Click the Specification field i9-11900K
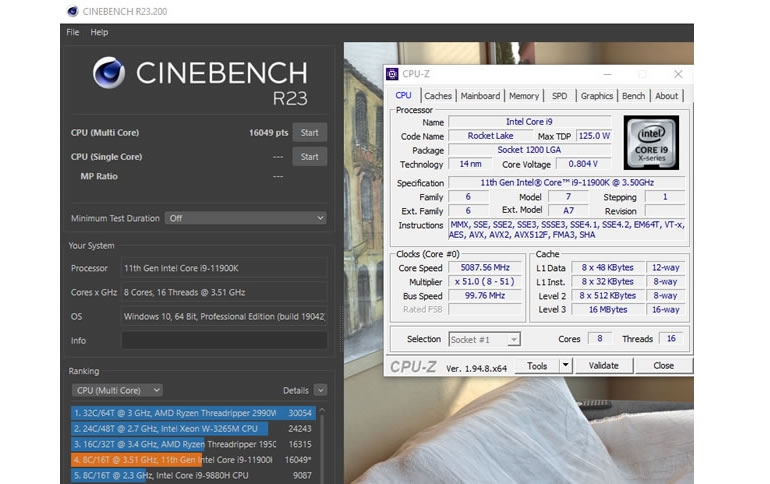Viewport: 770px width, 484px height. coord(567,183)
